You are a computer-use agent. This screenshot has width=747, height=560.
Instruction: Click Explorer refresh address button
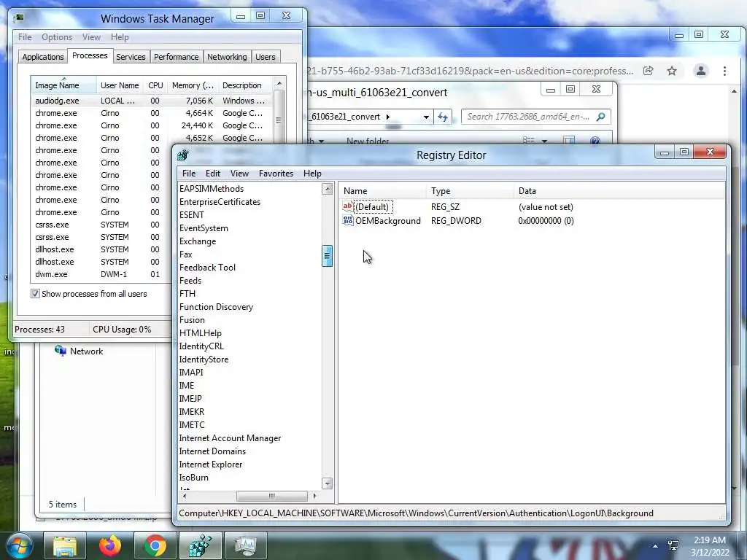tap(443, 117)
